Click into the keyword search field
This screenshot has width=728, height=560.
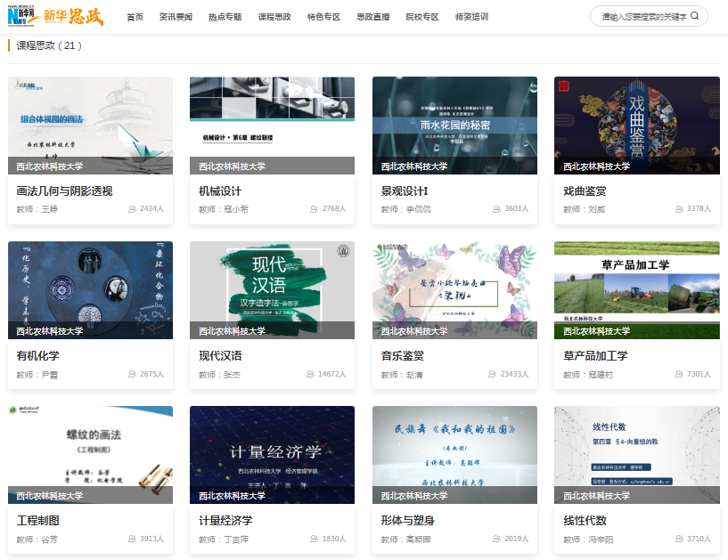642,16
